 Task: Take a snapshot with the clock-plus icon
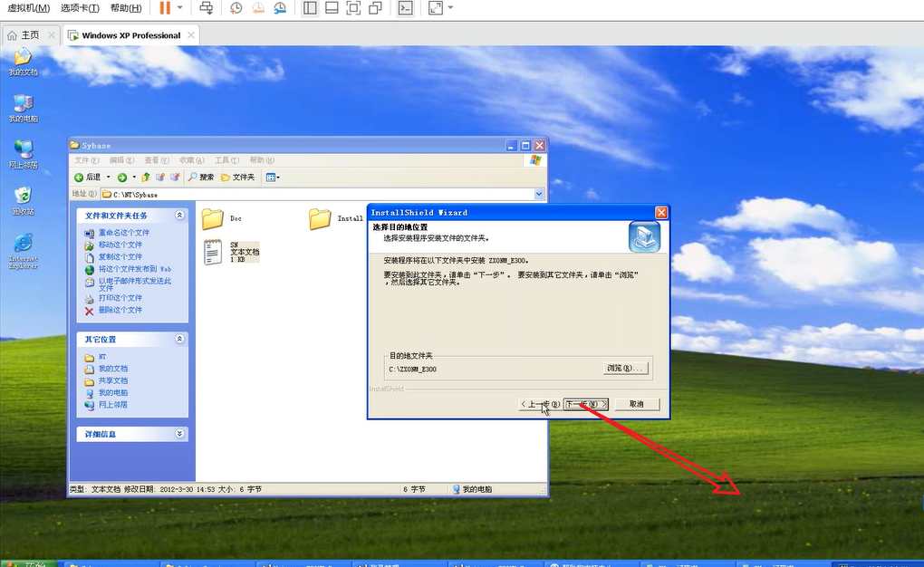pos(236,7)
